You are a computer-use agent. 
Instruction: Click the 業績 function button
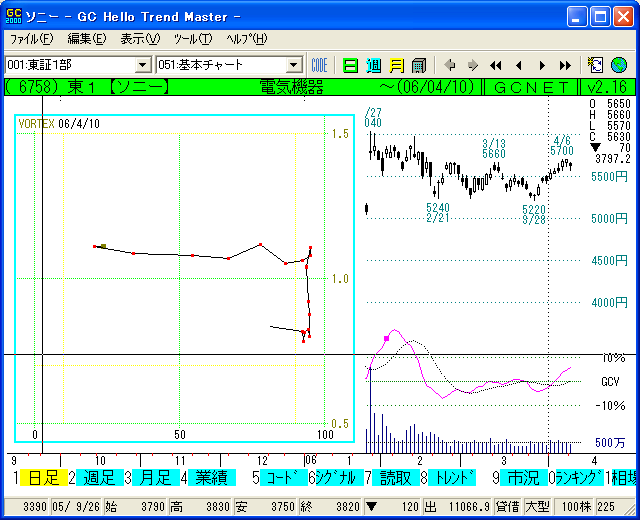tap(212, 478)
